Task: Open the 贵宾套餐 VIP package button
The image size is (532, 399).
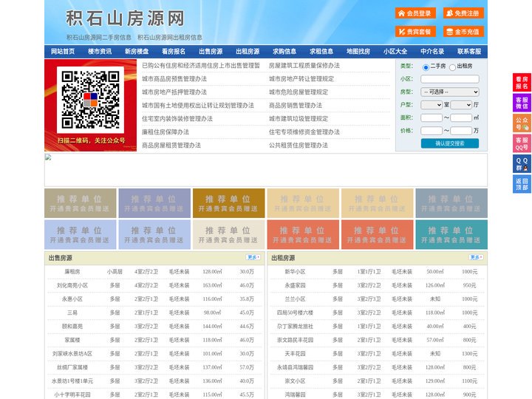Action: click(415, 32)
